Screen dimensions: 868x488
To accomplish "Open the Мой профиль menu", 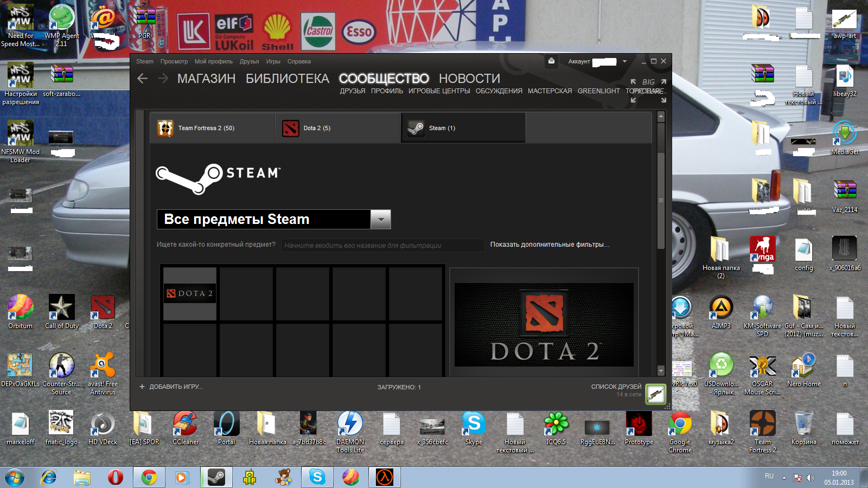I will (x=214, y=61).
